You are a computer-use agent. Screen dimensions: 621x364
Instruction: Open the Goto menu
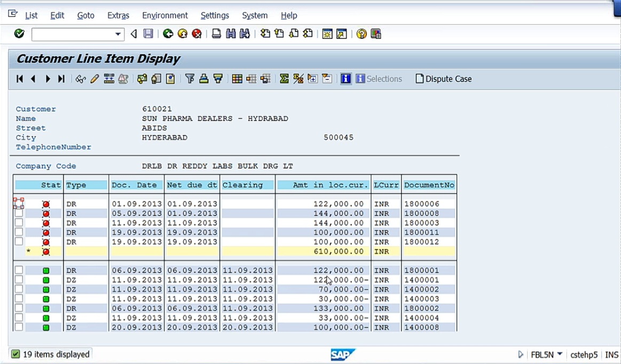click(x=85, y=15)
